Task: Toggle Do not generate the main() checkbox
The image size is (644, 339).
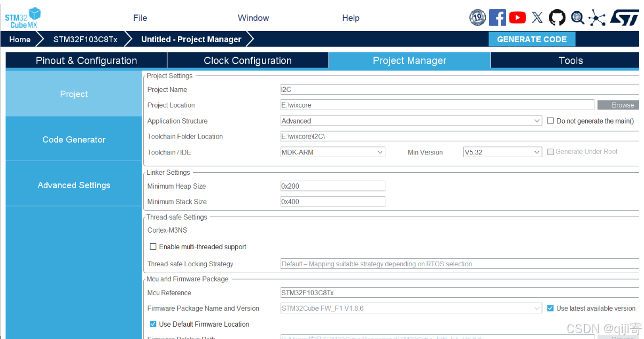Action: coord(550,121)
